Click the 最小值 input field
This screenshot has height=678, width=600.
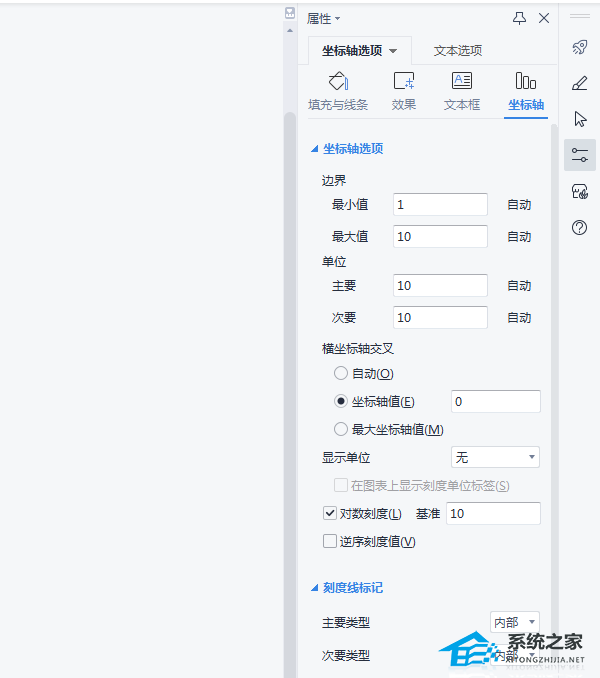tap(440, 205)
